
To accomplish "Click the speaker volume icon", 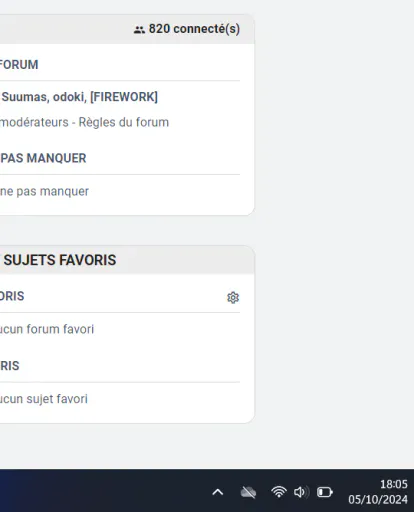I will tap(301, 492).
